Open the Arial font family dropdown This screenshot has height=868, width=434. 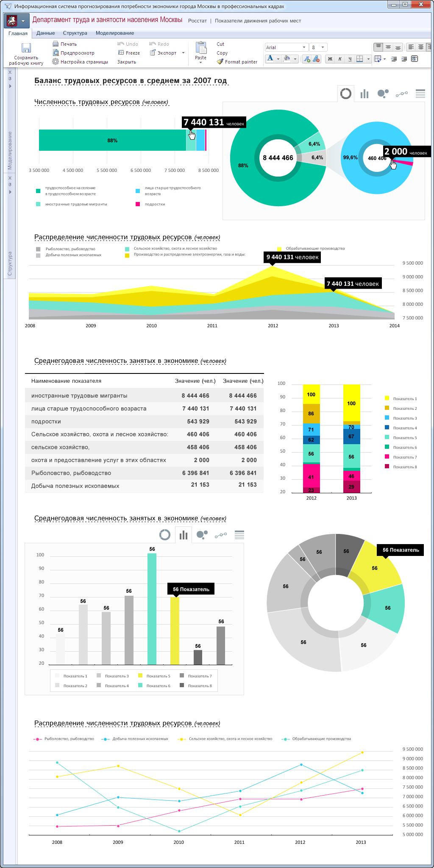click(286, 47)
